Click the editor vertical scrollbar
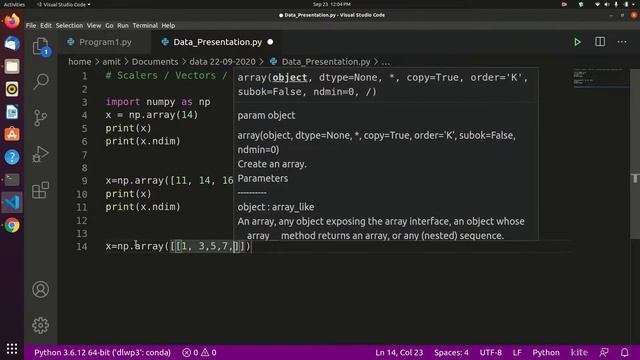640x360 pixels. point(635,154)
